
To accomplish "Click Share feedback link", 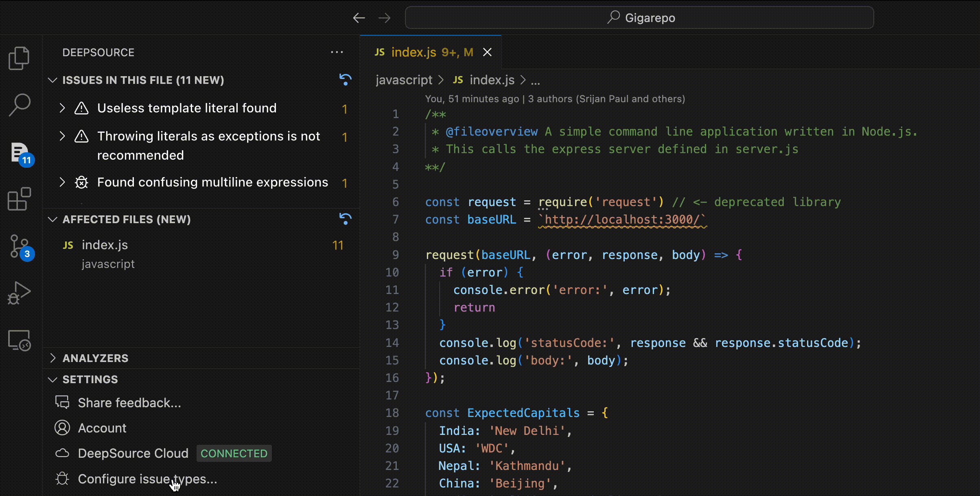I will tap(129, 403).
